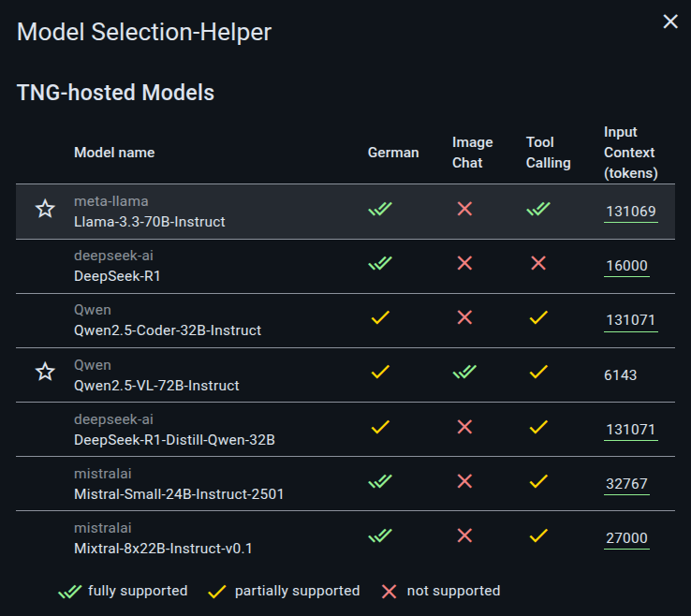Open the 131069 input context link
This screenshot has width=691, height=616.
[x=631, y=212]
